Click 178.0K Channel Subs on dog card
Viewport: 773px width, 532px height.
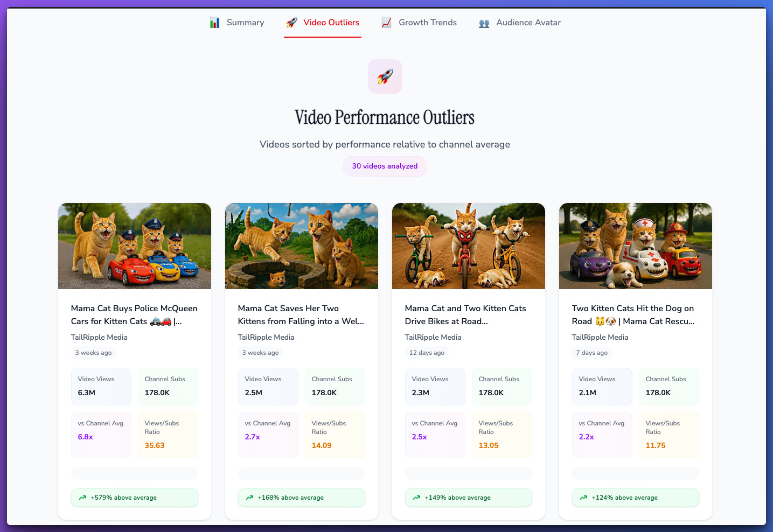[x=669, y=387]
